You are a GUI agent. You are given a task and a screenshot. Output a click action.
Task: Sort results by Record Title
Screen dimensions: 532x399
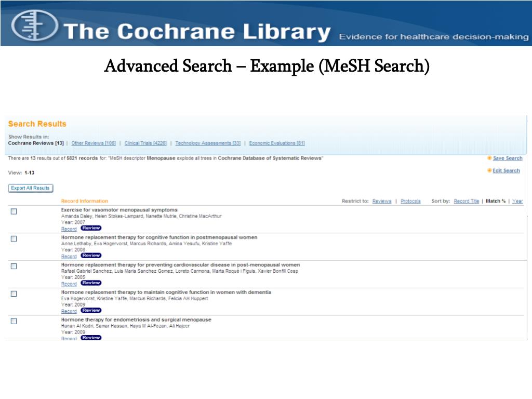(467, 201)
